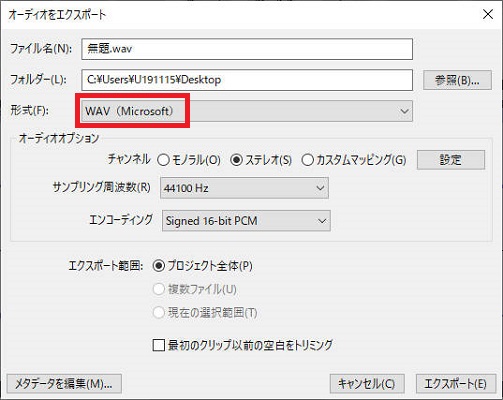The width and height of the screenshot is (503, 400).
Task: Close the オーディオをエクスポート dialog
Action: point(488,14)
